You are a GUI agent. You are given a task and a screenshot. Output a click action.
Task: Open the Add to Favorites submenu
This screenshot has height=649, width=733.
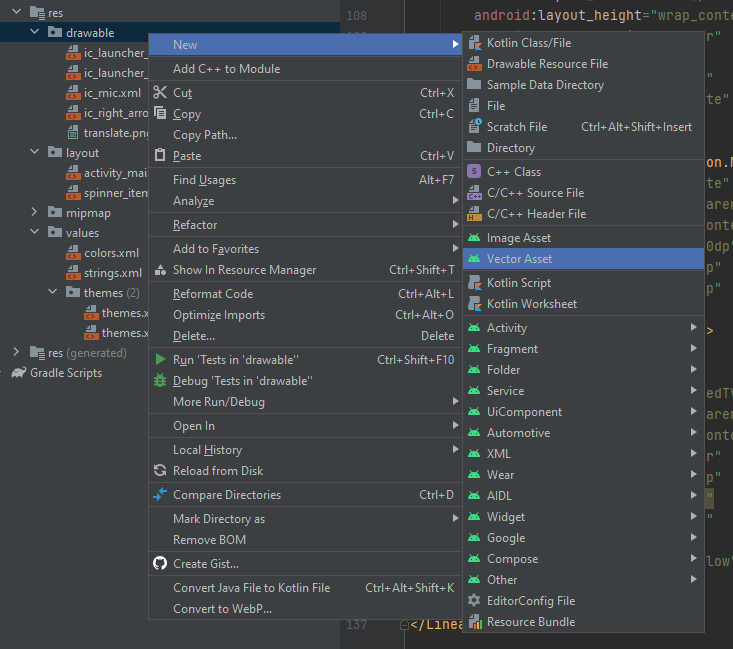tap(305, 249)
